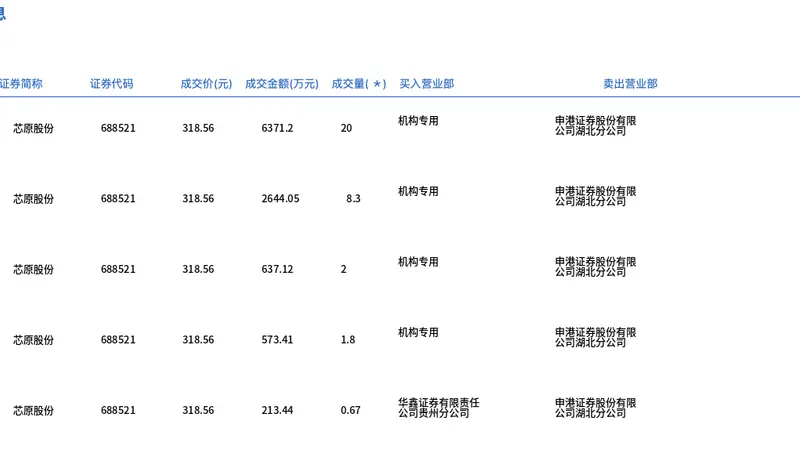Select code 688521 in the 573.41 row
Image resolution: width=800 pixels, height=450 pixels.
pyautogui.click(x=118, y=339)
